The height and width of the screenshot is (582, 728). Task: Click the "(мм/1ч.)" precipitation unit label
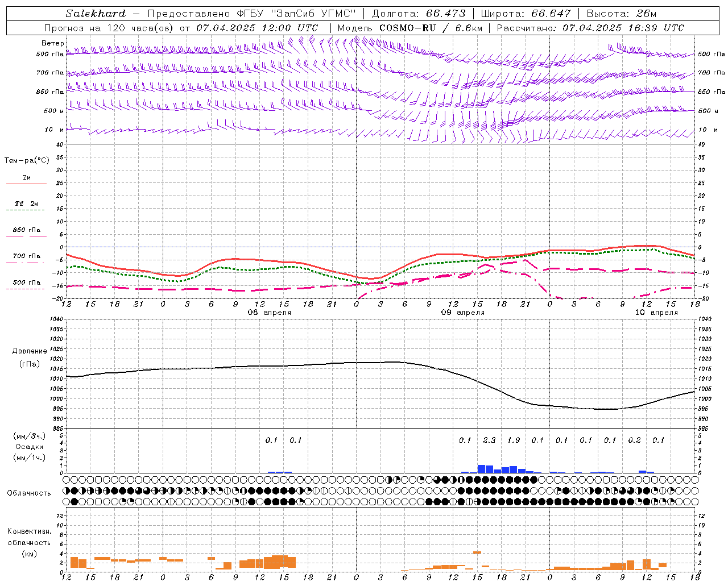[30, 458]
